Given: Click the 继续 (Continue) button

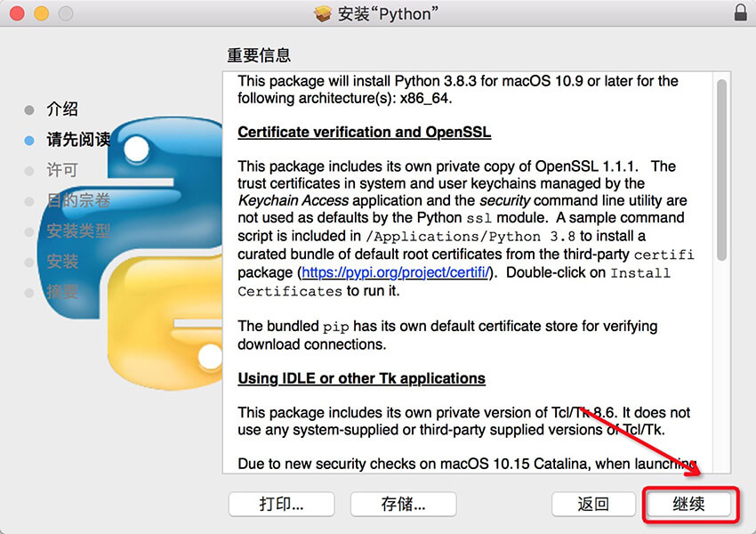Looking at the screenshot, I should click(688, 504).
